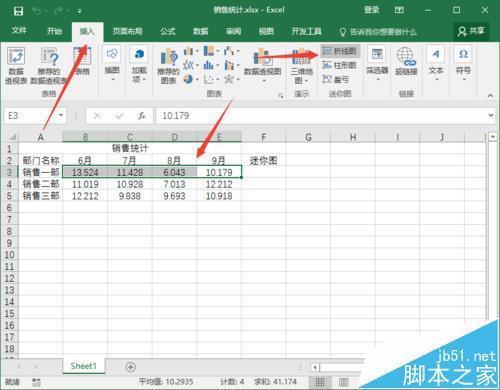500x390 pixels.
Task: Open the 筛选器 (Filters) dropdown
Action: click(377, 64)
